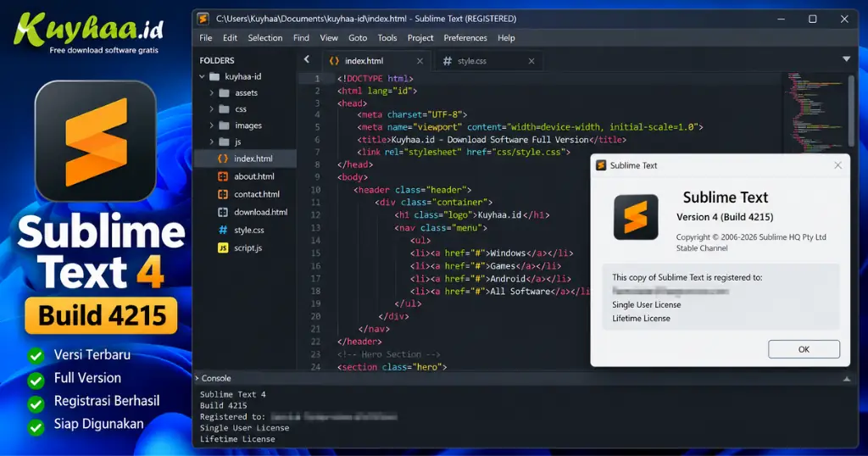This screenshot has width=868, height=456.
Task: Click about.html file icon in sidebar
Action: pos(223,176)
